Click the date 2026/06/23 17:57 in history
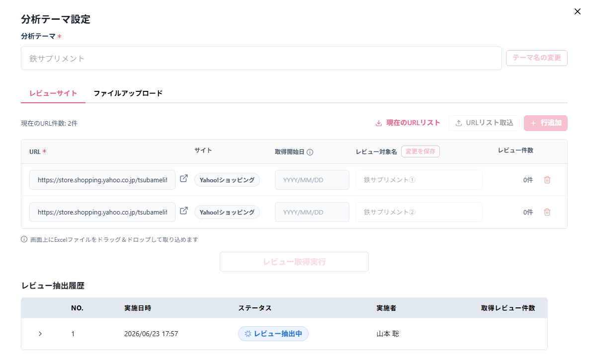Viewport: 589px width, 364px height. pyautogui.click(x=151, y=334)
